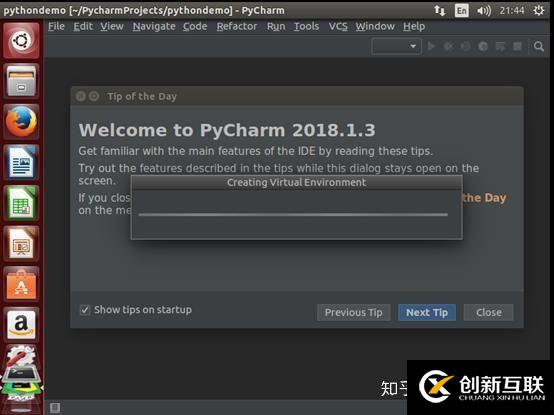Open the En keyboard input indicator
Screen dimensions: 554x415
coord(461,11)
